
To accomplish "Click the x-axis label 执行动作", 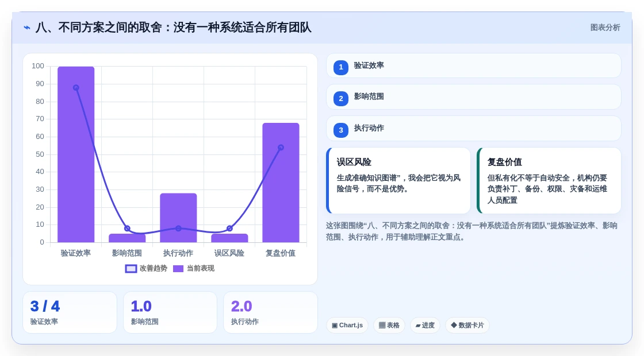I will tap(178, 253).
